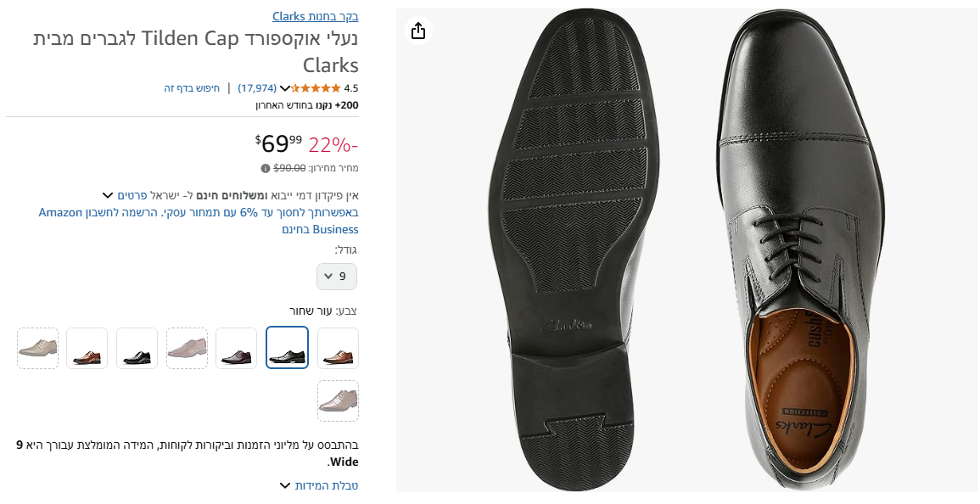Expand the טבלת המידות size chart
980x504 pixels.
(286, 485)
